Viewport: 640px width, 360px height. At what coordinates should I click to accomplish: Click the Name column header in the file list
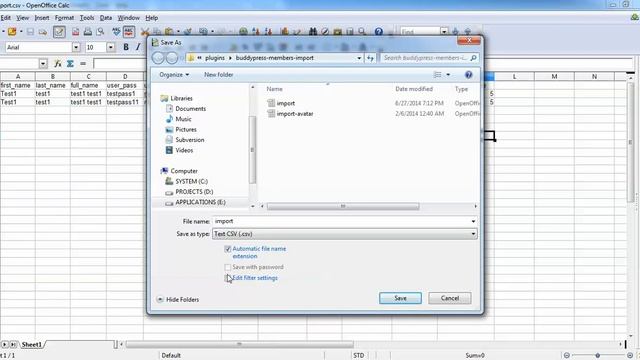(274, 89)
